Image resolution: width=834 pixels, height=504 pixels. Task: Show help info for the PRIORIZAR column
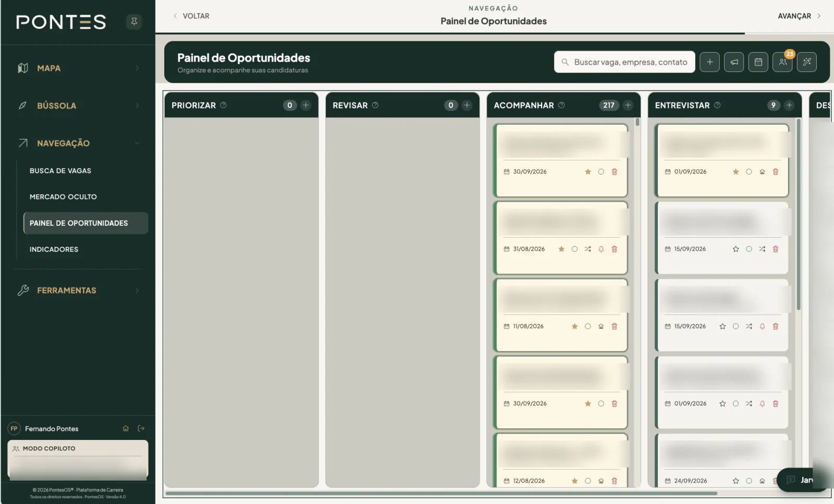click(223, 105)
